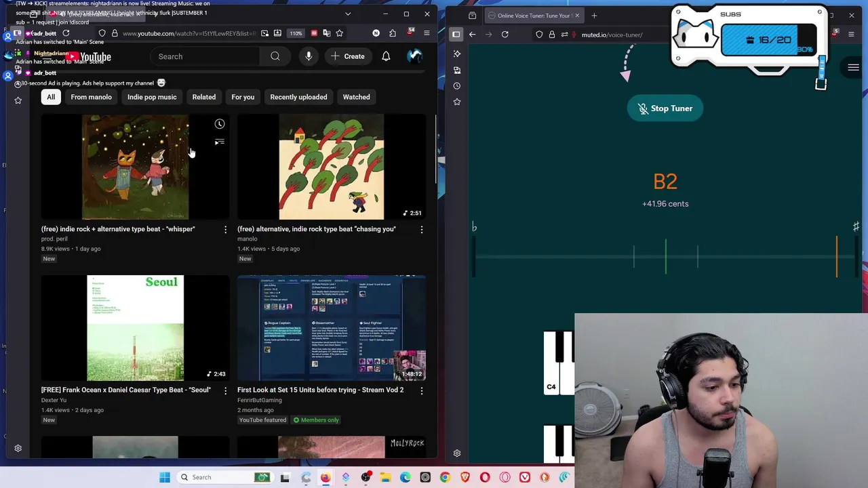This screenshot has height=488, width=868.
Task: Select the Related filter chip
Action: click(203, 97)
